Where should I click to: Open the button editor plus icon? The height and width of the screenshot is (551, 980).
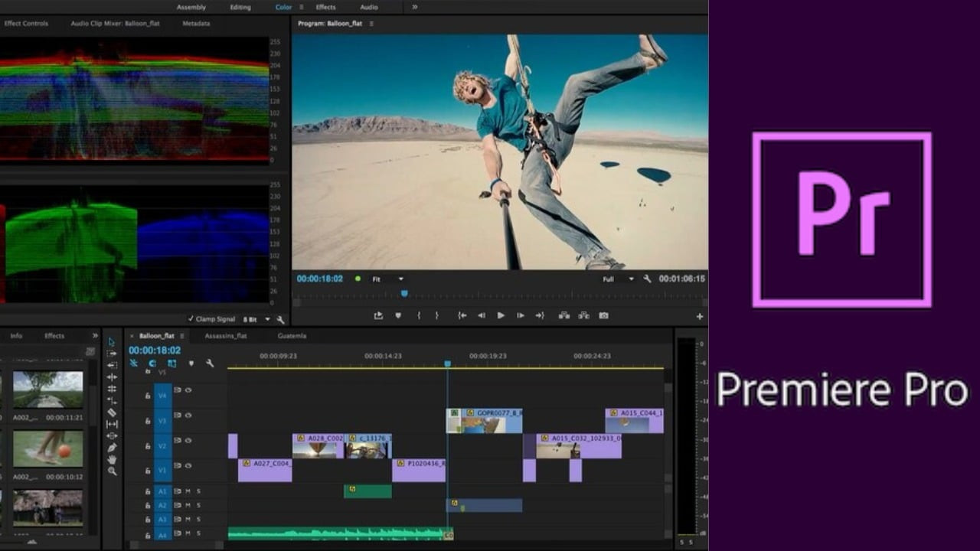(x=699, y=316)
